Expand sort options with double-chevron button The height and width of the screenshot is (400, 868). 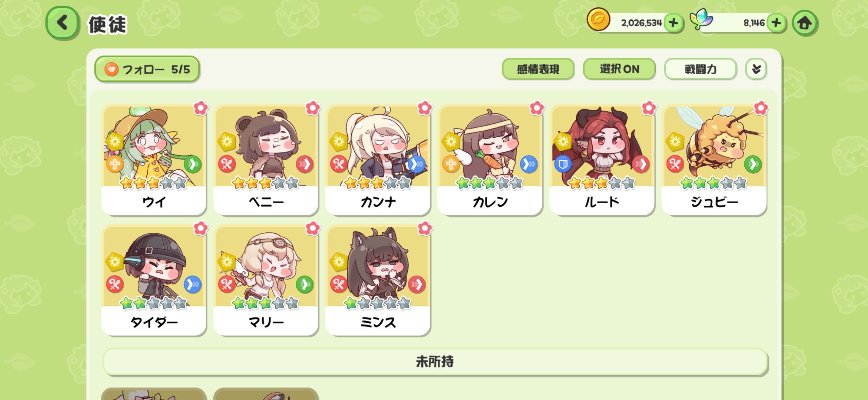(x=756, y=69)
